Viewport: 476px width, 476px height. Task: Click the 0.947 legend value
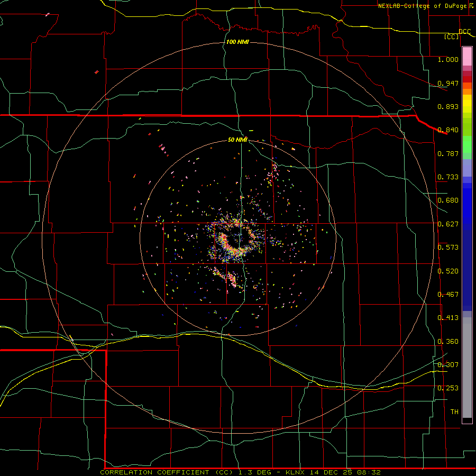click(x=448, y=83)
